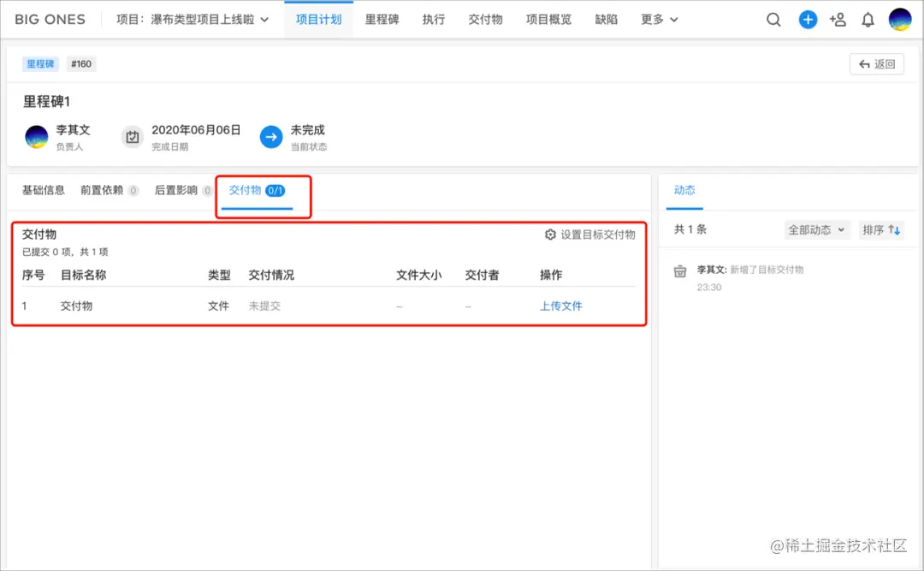The height and width of the screenshot is (571, 924).
Task: Switch to 项目计划 tab
Action: 318,20
